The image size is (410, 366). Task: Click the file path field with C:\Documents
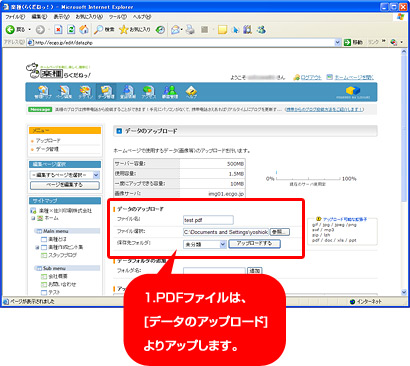tap(226, 232)
